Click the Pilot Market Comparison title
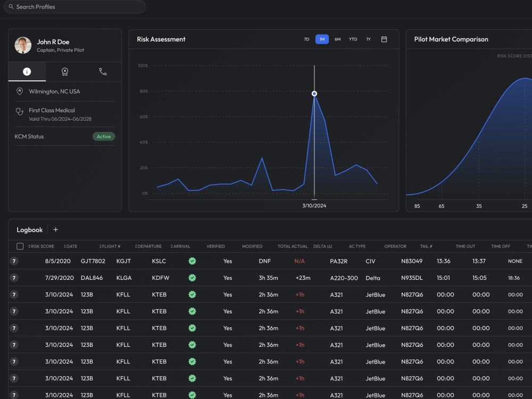Screen dimensions: 532x399 tap(451, 39)
